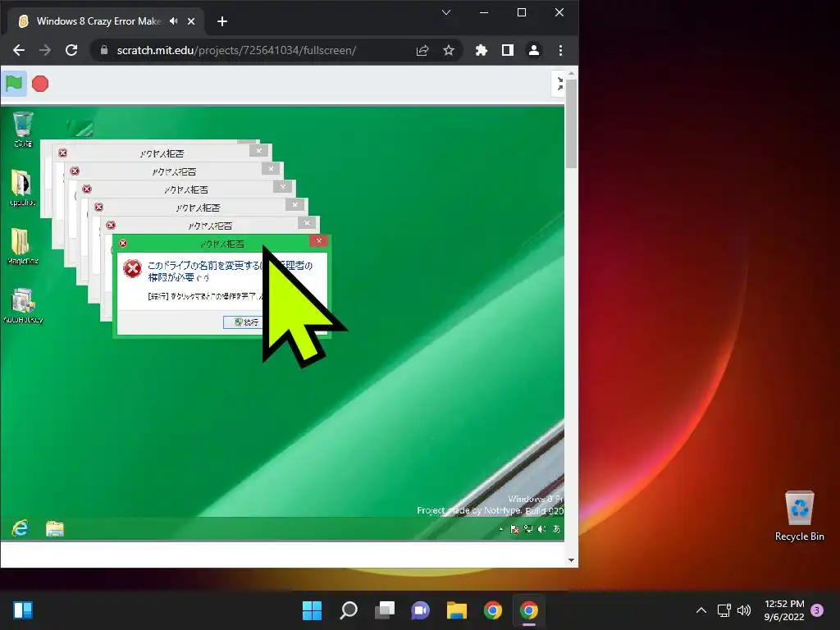Open File Explorer in Scratch taskbar

click(55, 529)
